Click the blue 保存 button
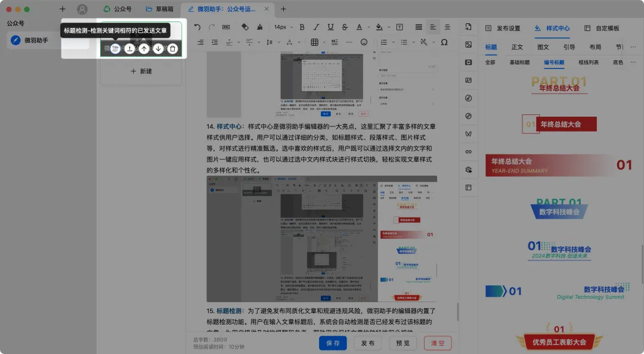Viewport: 644px width, 354px height. pyautogui.click(x=333, y=343)
